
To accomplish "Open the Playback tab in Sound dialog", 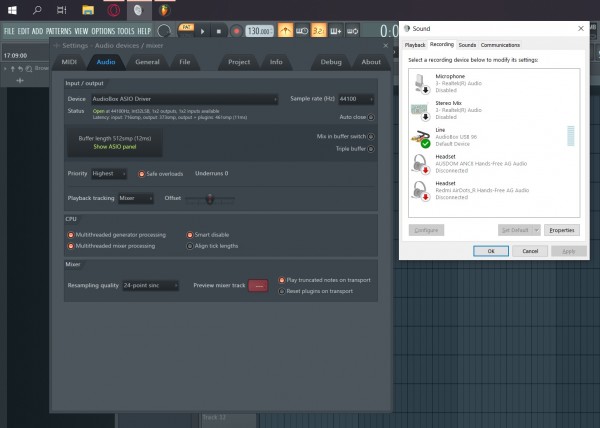I will click(415, 45).
